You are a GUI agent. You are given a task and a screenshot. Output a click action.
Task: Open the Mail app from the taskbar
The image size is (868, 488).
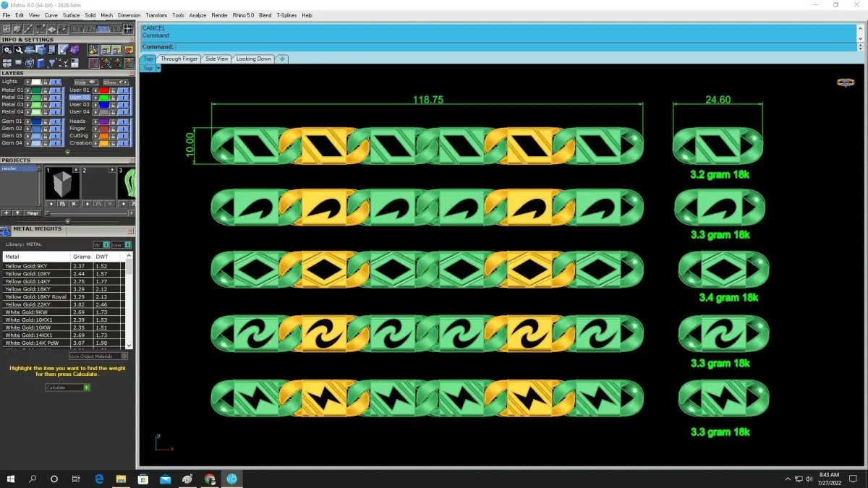click(x=166, y=479)
